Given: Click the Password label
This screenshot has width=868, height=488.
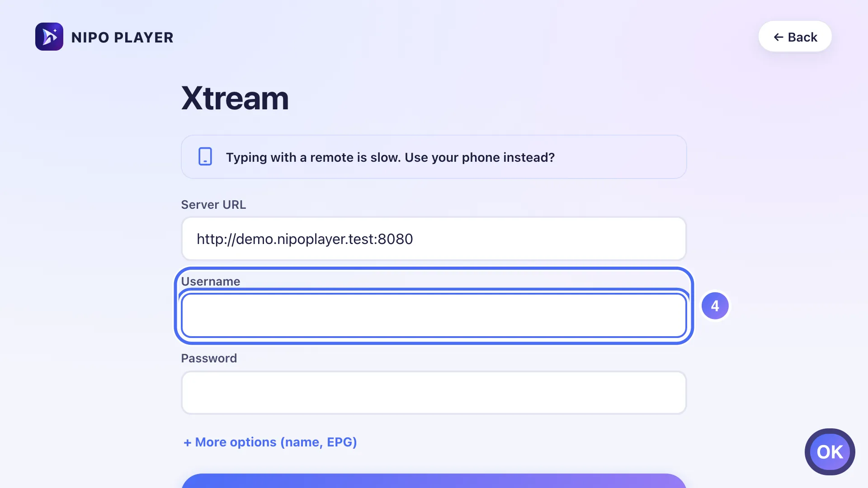Looking at the screenshot, I should point(209,358).
